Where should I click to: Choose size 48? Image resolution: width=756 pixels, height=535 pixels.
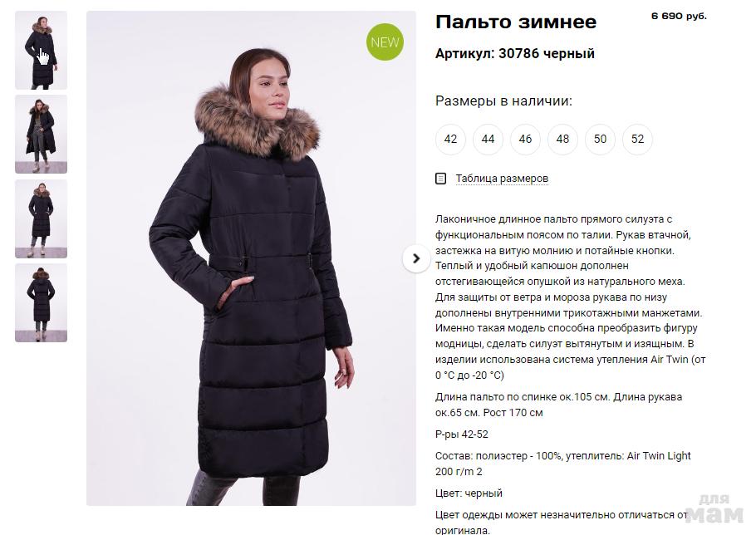point(562,140)
